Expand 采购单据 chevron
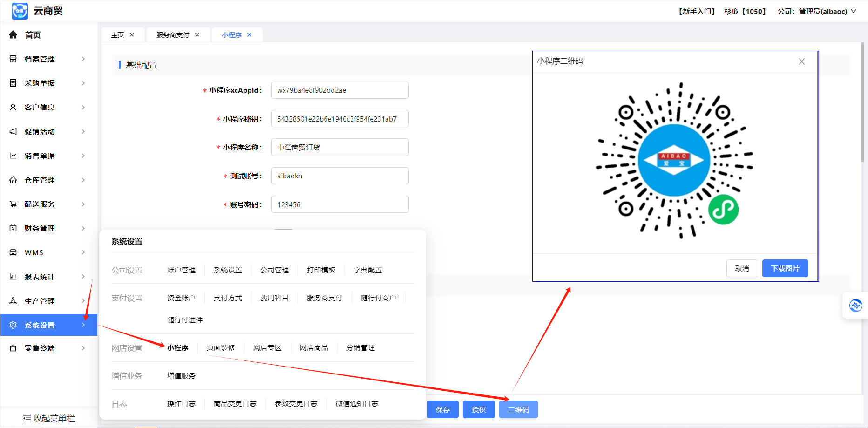 [83, 83]
